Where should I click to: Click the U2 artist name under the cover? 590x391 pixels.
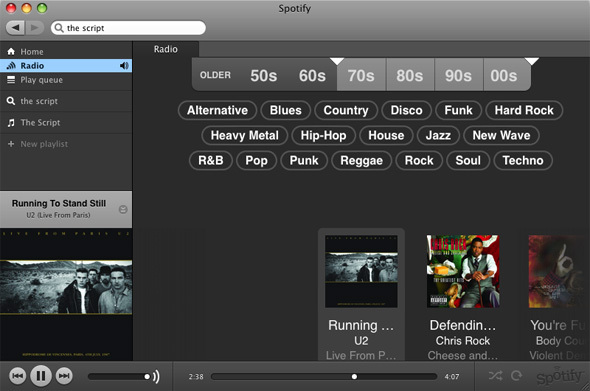tap(361, 341)
